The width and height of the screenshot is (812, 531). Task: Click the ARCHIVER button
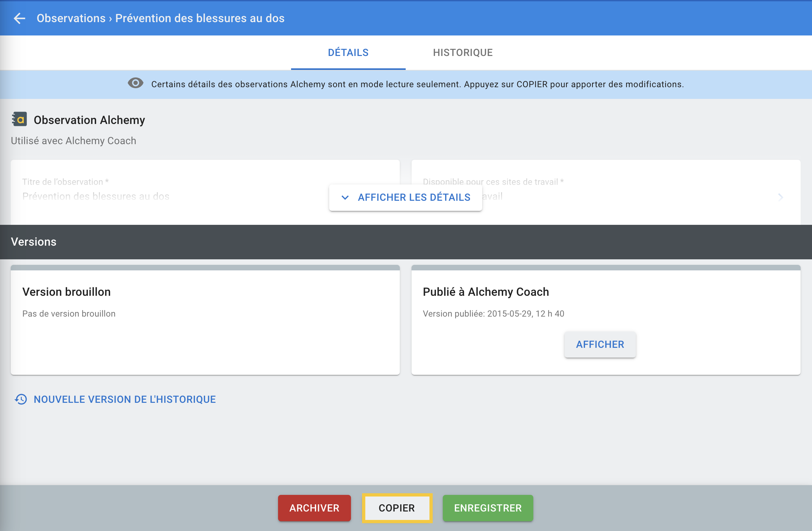(x=314, y=508)
